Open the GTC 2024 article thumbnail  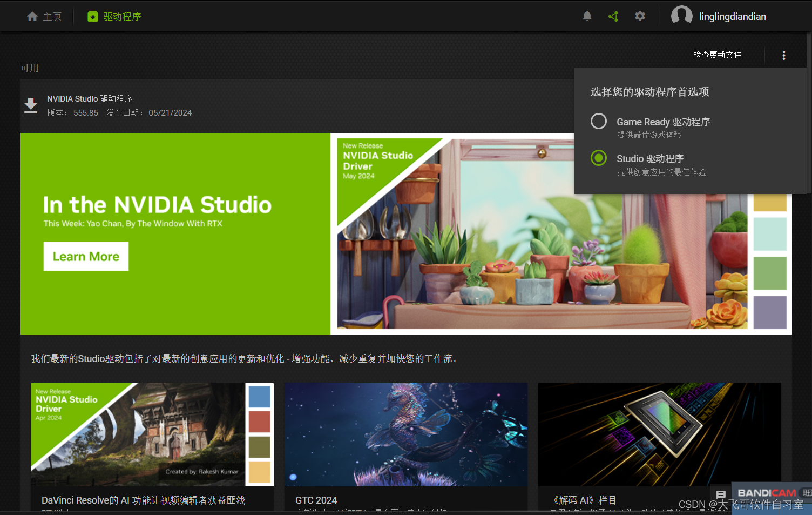[x=406, y=434]
